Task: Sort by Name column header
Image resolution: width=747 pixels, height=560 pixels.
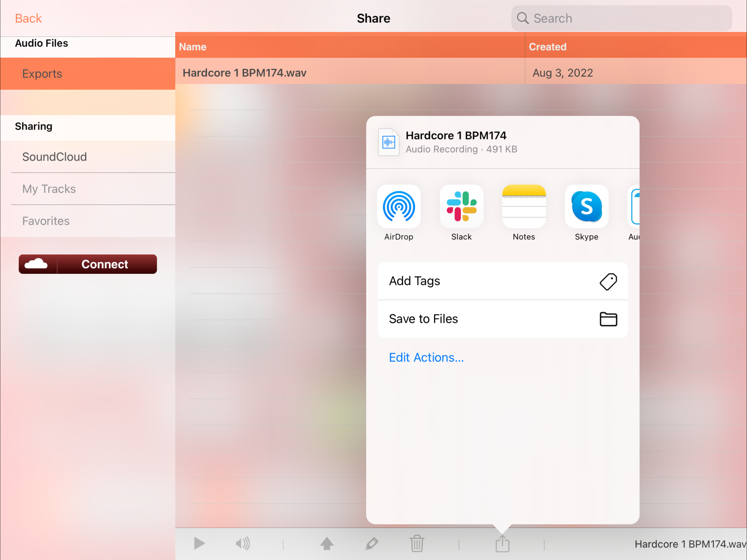Action: coord(350,46)
